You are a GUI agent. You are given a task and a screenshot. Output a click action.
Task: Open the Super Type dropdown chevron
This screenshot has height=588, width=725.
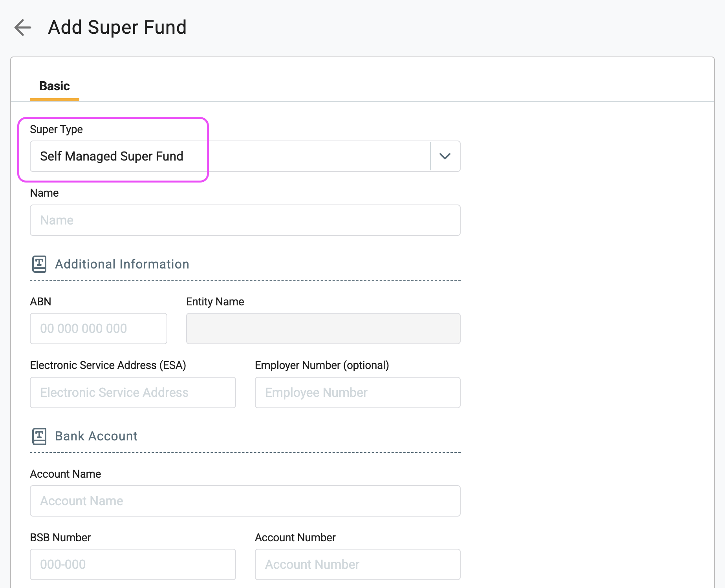445,156
